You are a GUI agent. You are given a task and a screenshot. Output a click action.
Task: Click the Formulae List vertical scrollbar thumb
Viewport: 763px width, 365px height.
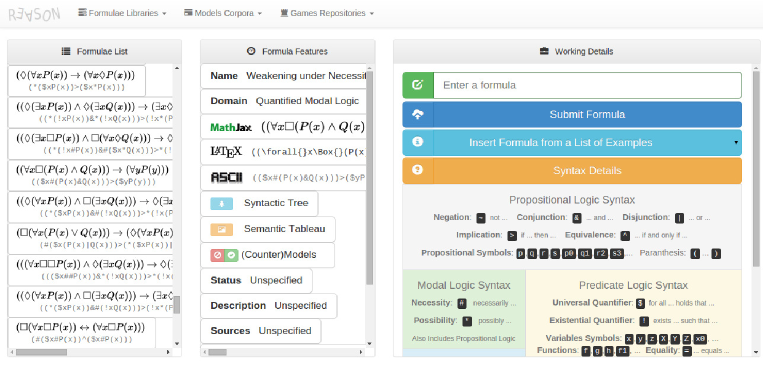pyautogui.click(x=177, y=305)
